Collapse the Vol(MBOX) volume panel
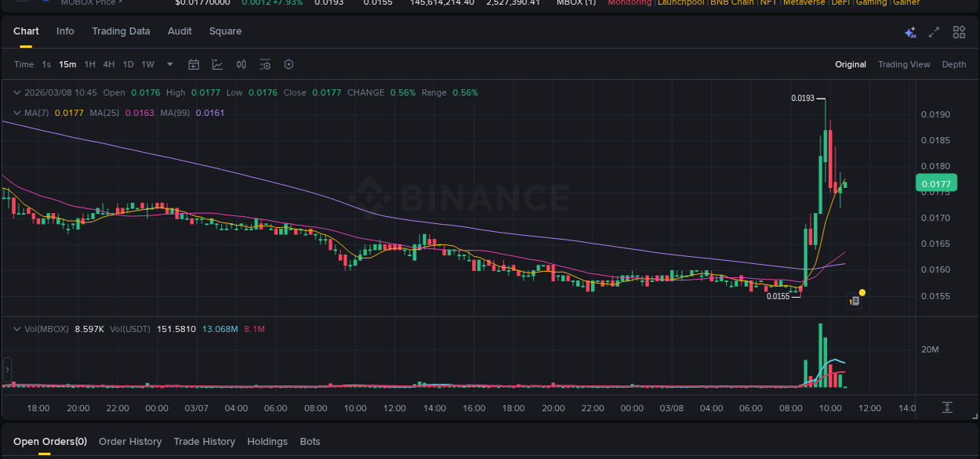 click(x=16, y=329)
